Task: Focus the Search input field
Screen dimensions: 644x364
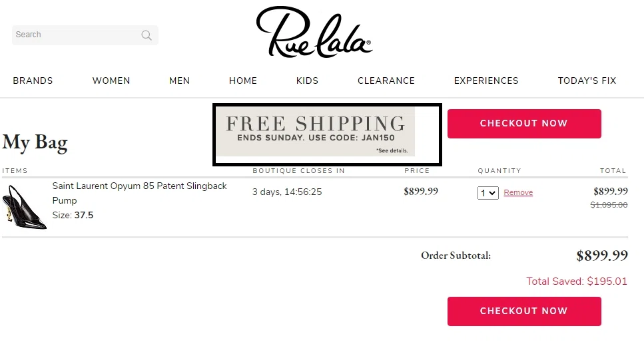Action: point(75,35)
